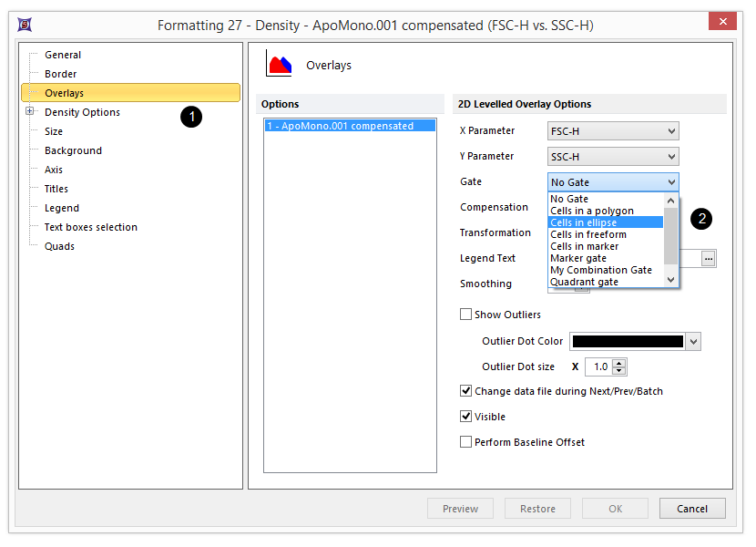Image resolution: width=756 pixels, height=547 pixels.
Task: Select the Axis category in tree
Action: [56, 170]
